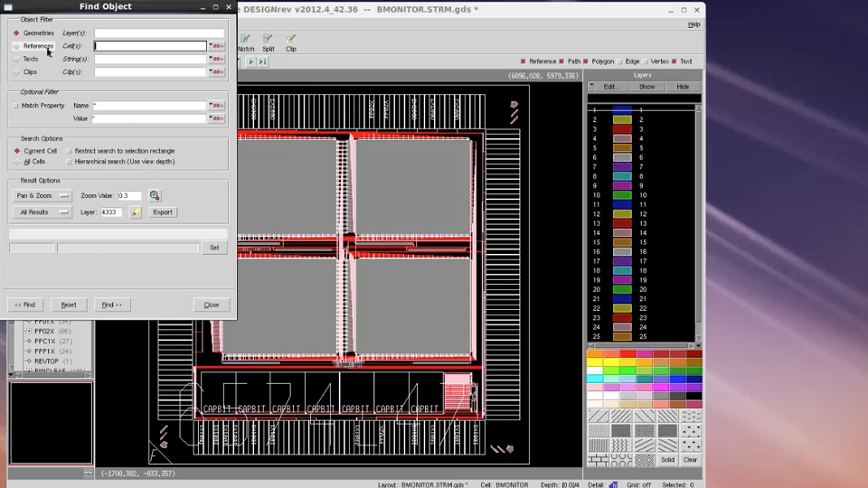Viewport: 868px width, 488px height.
Task: Click the play arrow icon in toolbar
Action: (250, 62)
